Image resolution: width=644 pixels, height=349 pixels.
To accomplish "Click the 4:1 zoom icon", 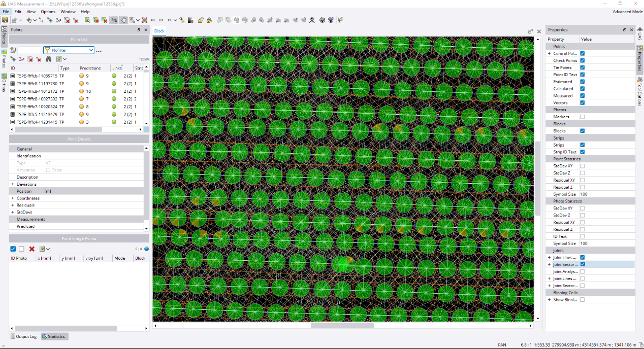I will (153, 20).
